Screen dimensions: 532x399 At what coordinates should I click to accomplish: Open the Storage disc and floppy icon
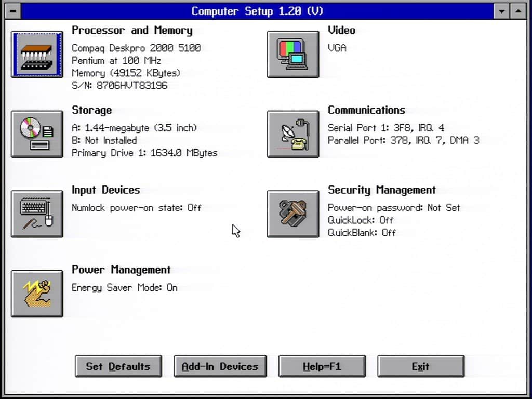(37, 134)
